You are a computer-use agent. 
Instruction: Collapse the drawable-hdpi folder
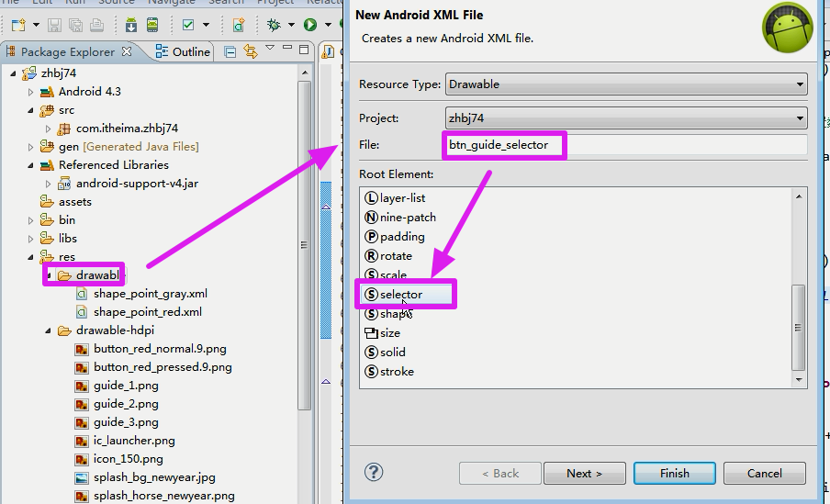(48, 330)
